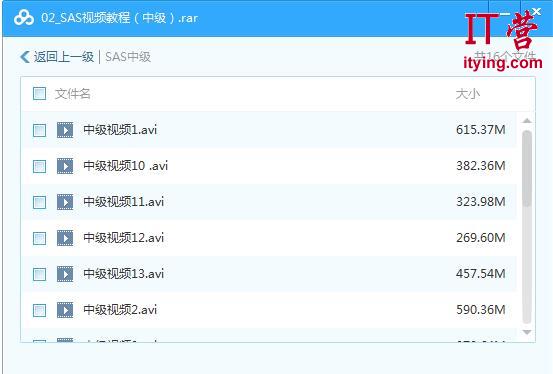Click video icon for 中级视频13.avi

coord(65,274)
